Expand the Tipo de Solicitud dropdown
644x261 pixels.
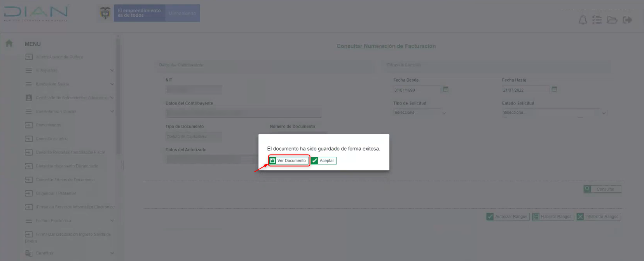[420, 113]
